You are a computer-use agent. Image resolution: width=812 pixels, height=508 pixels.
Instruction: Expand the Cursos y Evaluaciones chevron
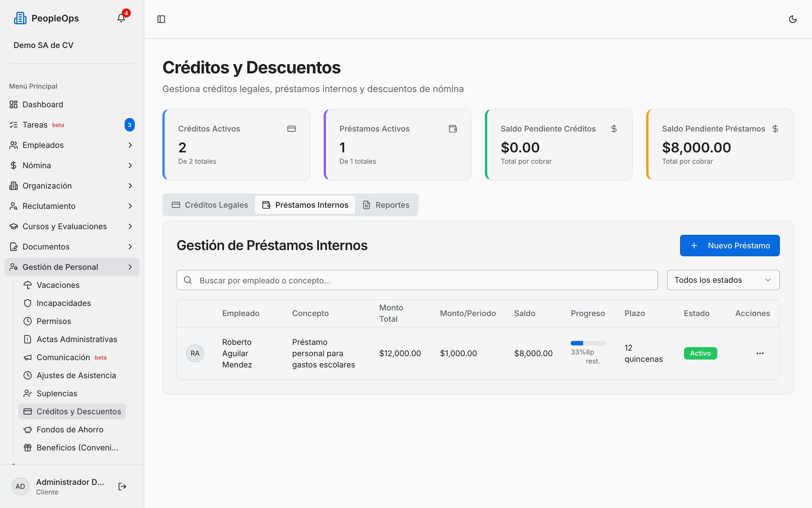pos(130,226)
